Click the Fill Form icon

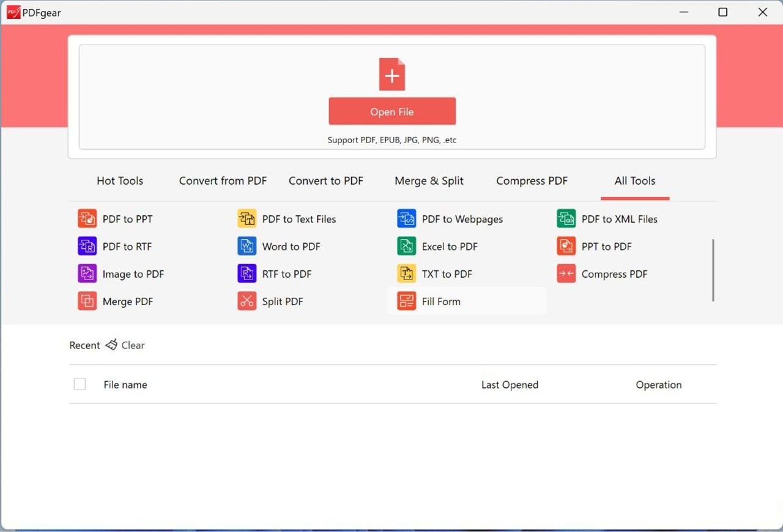coord(407,301)
